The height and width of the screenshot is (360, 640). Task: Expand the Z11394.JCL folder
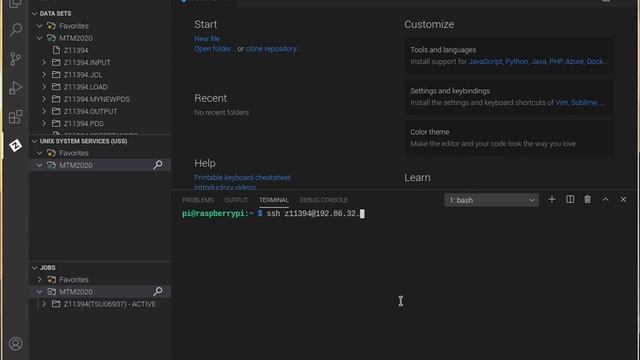44,75
